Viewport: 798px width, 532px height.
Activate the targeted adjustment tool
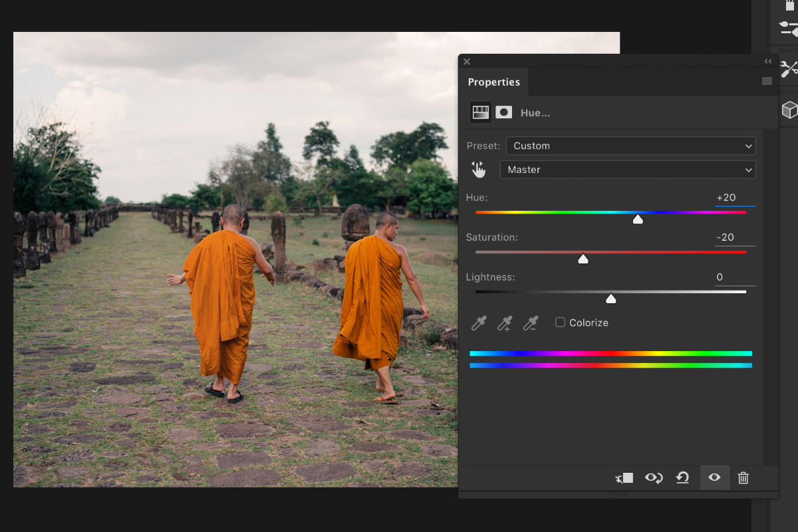pyautogui.click(x=478, y=169)
